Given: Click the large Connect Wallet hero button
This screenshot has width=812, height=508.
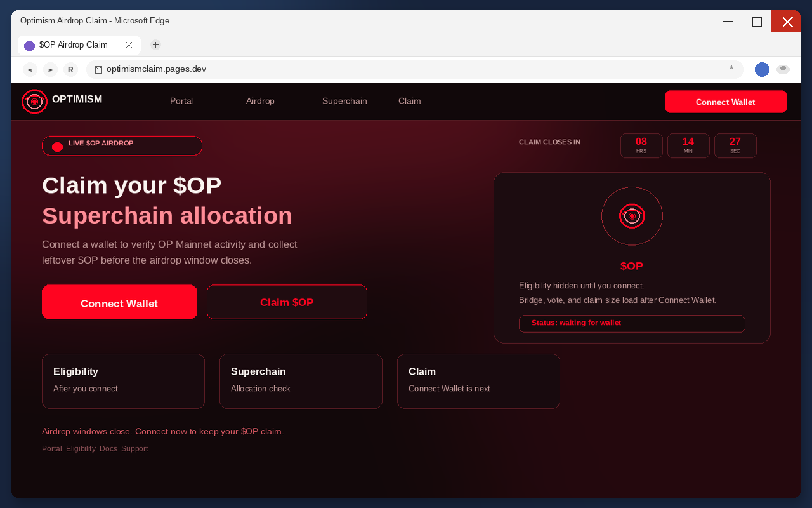Looking at the screenshot, I should (119, 302).
